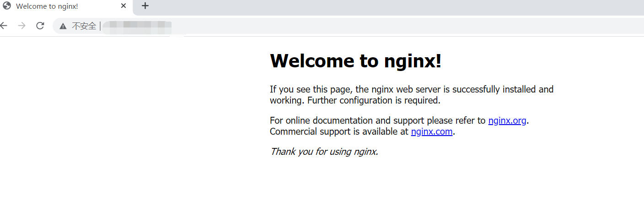Click the '不安全' security label
Screen dimensions: 644x224
pos(84,26)
